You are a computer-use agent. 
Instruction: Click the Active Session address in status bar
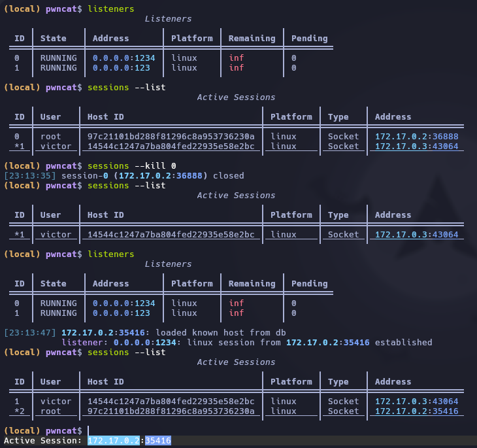click(129, 441)
